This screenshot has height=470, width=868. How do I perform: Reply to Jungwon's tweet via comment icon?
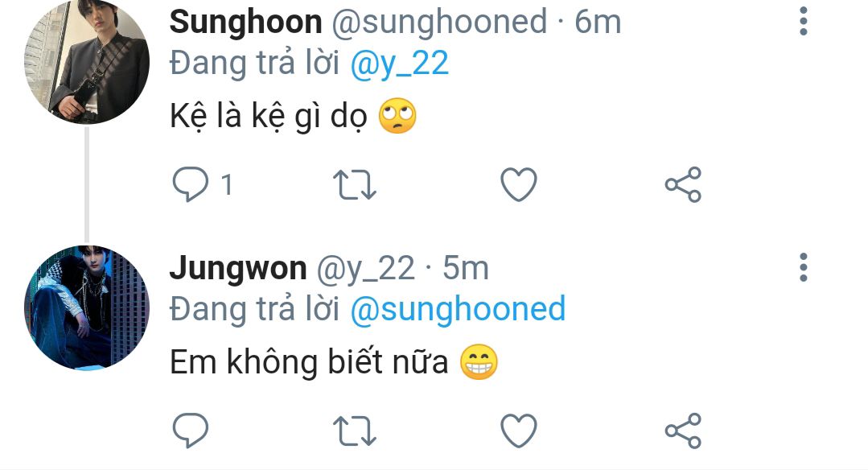pos(190,430)
